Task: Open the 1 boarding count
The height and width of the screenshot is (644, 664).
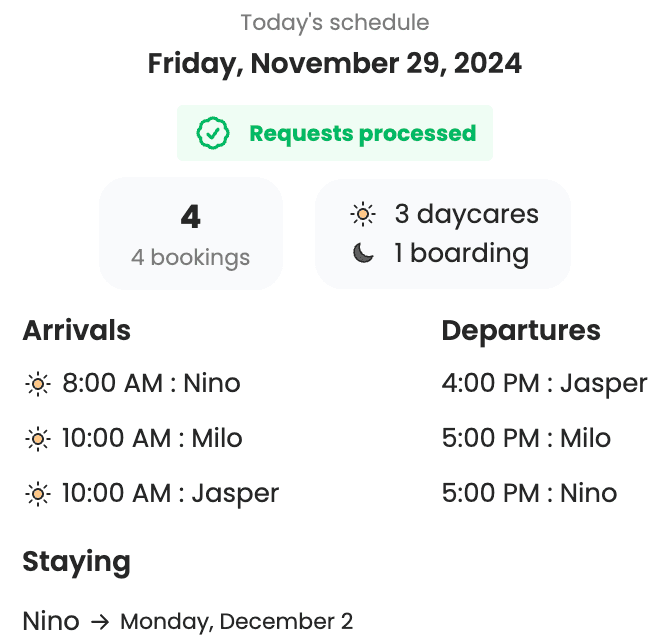Action: [x=461, y=254]
